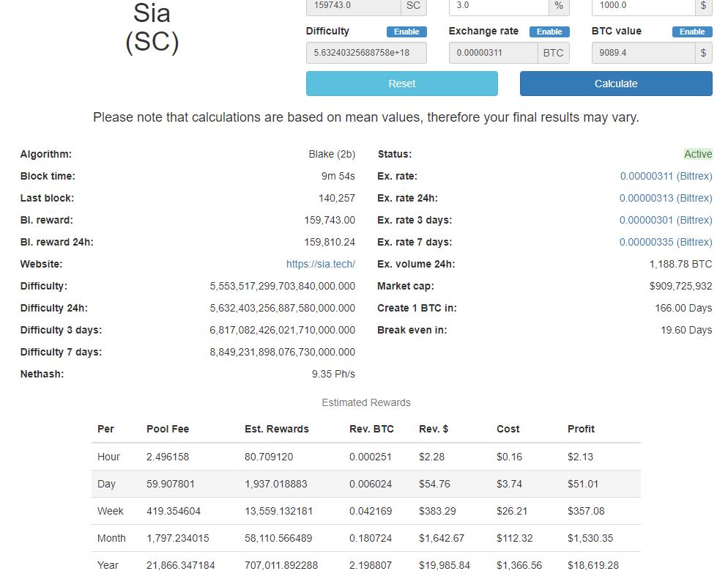Click the Pool Fee column header
This screenshot has width=728, height=582.
pos(168,430)
